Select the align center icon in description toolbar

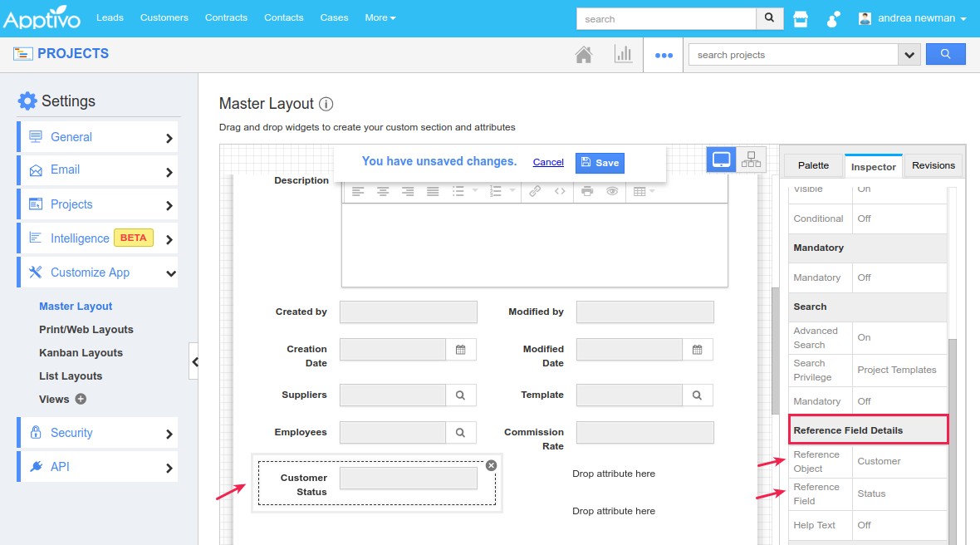point(383,191)
